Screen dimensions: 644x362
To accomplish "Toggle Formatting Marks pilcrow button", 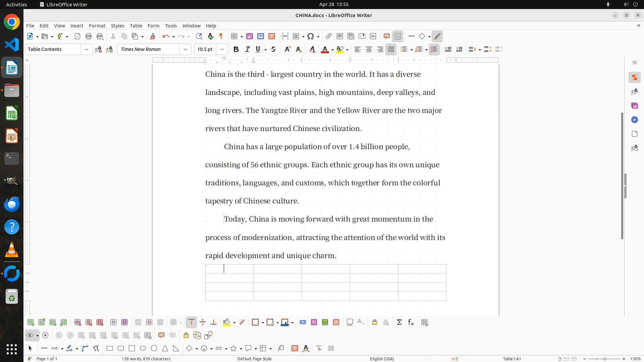I will (221, 36).
